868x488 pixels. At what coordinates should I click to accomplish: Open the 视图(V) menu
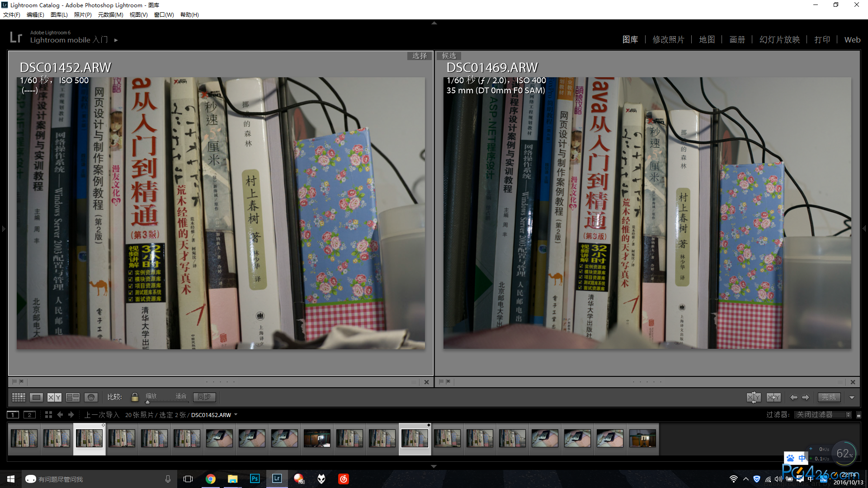[139, 14]
